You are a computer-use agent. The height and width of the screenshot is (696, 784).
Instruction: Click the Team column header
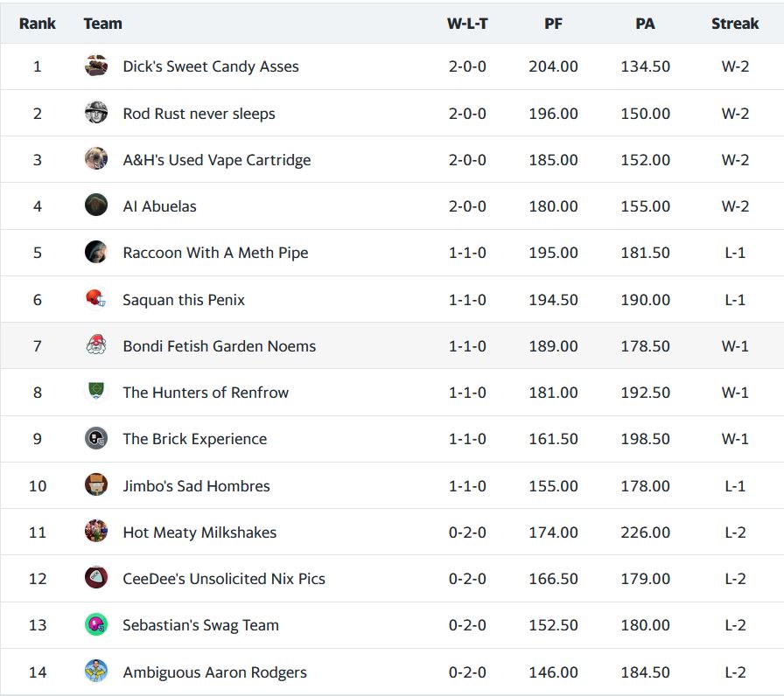103,24
